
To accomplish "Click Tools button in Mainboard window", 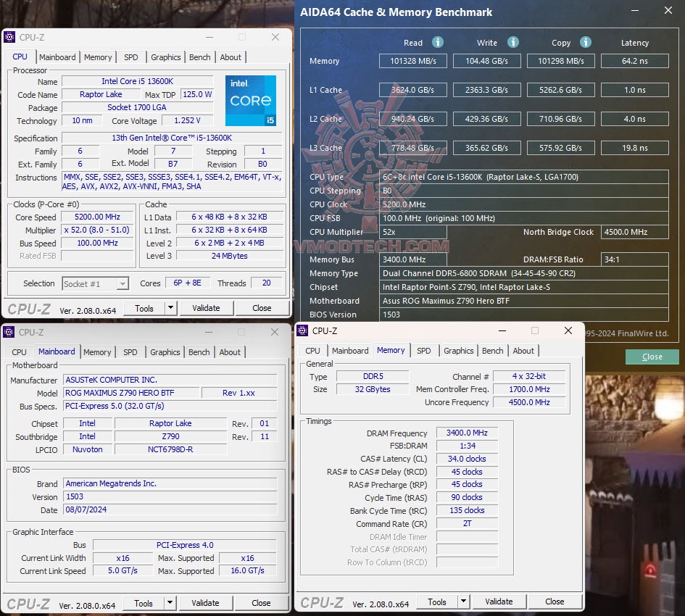I will tap(144, 604).
